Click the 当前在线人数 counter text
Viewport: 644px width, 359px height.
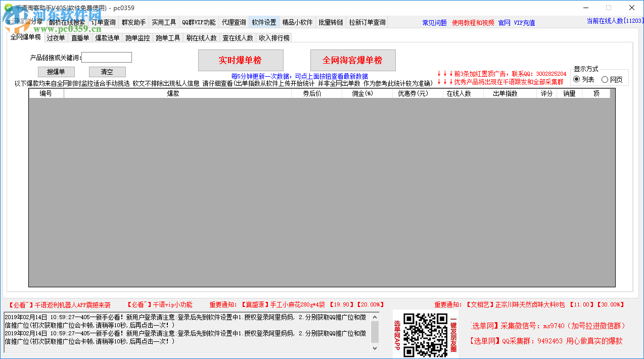click(x=615, y=21)
